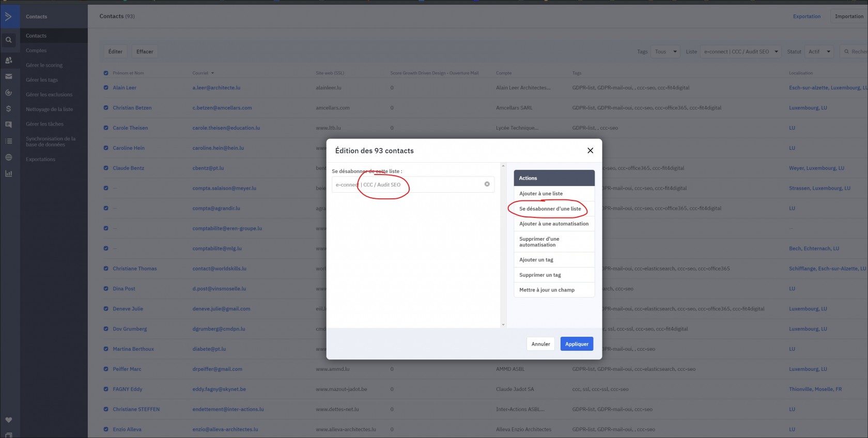Screen dimensions: 868x438
Task: Uncheck the Enzio Alleva row checkbox
Action: (106, 429)
